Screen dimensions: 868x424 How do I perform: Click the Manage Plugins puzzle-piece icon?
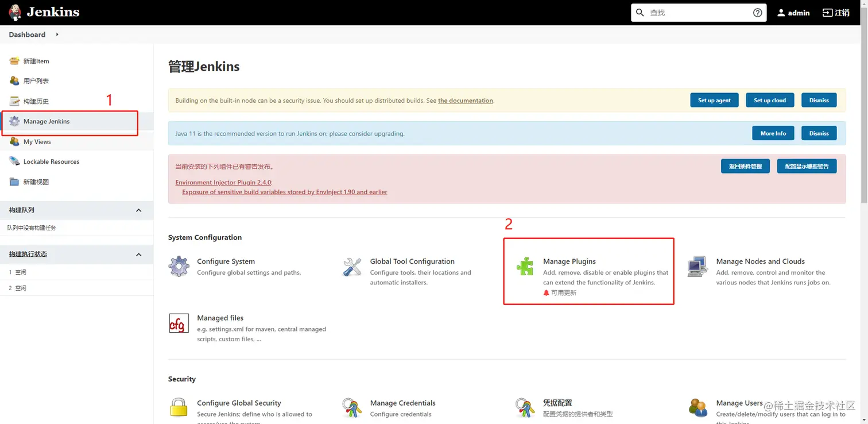click(x=525, y=267)
